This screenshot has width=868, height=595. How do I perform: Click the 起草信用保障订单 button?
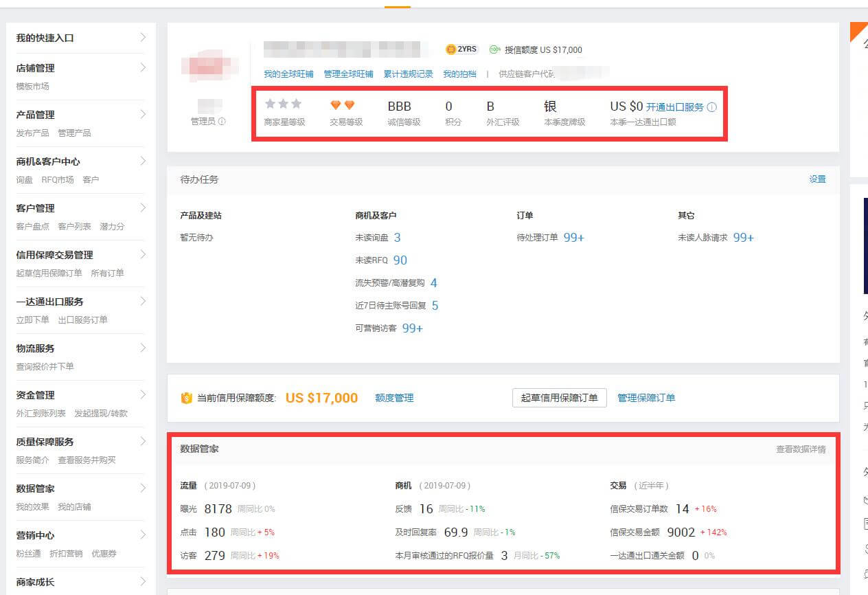559,398
